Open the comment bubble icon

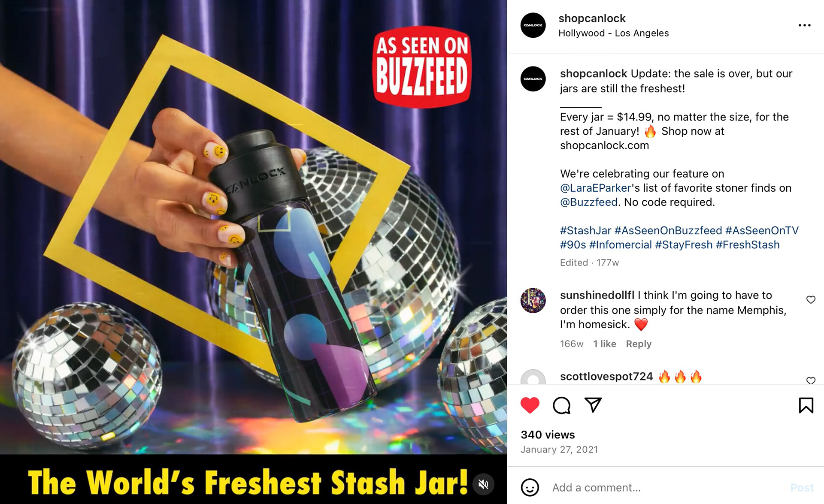click(x=561, y=405)
